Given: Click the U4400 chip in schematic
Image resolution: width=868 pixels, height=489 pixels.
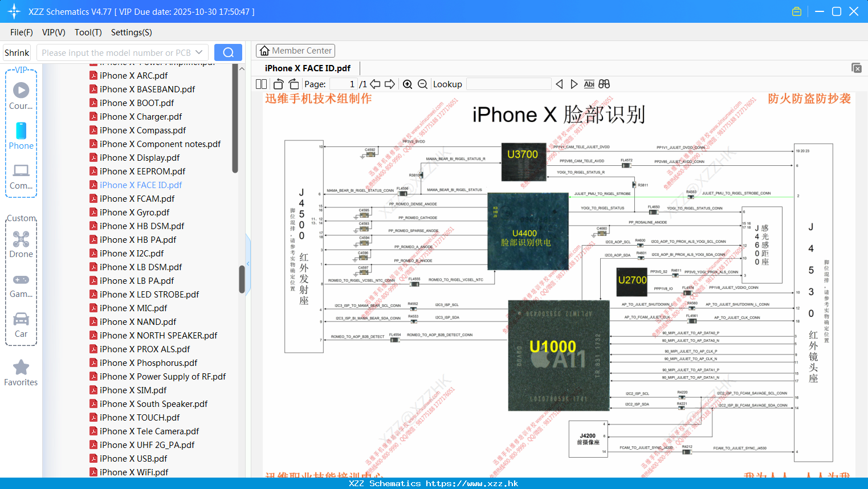Looking at the screenshot, I should [x=528, y=231].
